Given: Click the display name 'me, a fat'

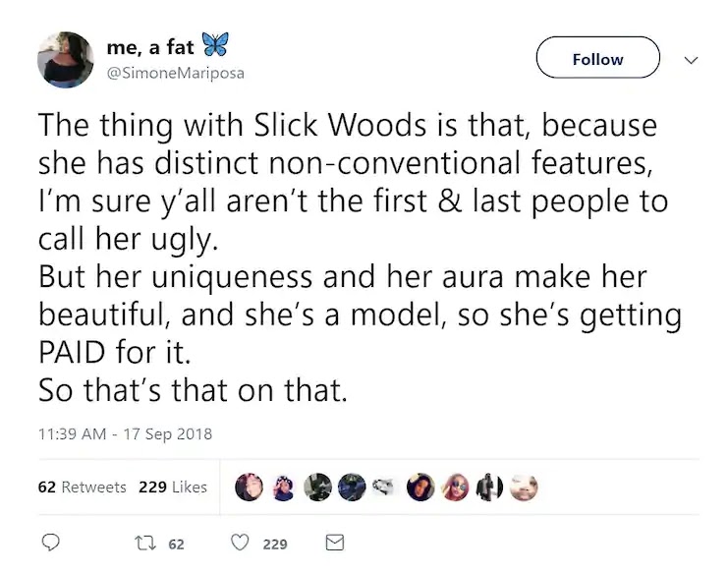Looking at the screenshot, I should pyautogui.click(x=150, y=47).
